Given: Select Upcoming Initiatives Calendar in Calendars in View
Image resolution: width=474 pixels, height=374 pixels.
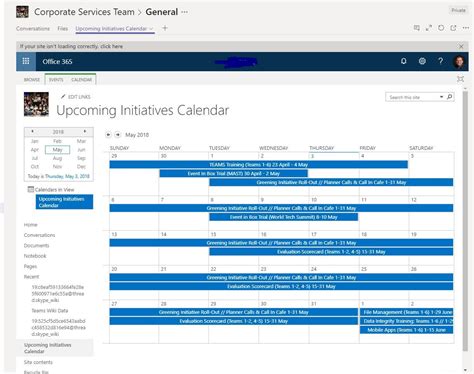Looking at the screenshot, I should click(x=64, y=202).
